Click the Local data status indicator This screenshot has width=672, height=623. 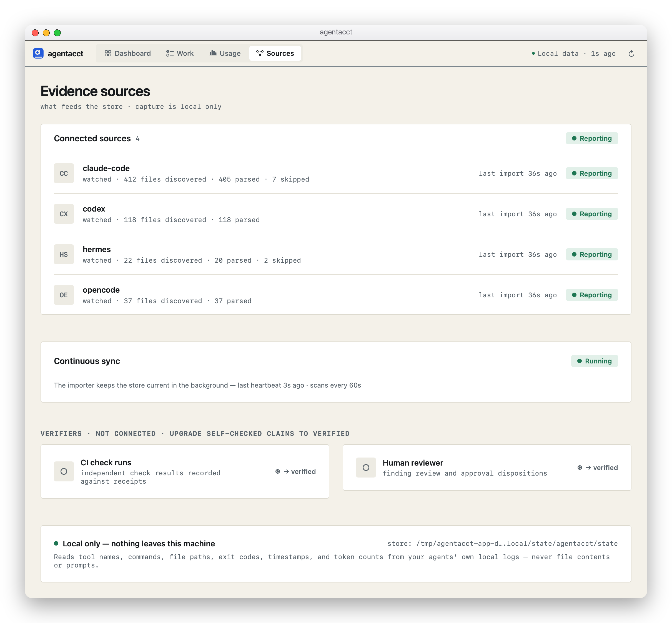[573, 54]
